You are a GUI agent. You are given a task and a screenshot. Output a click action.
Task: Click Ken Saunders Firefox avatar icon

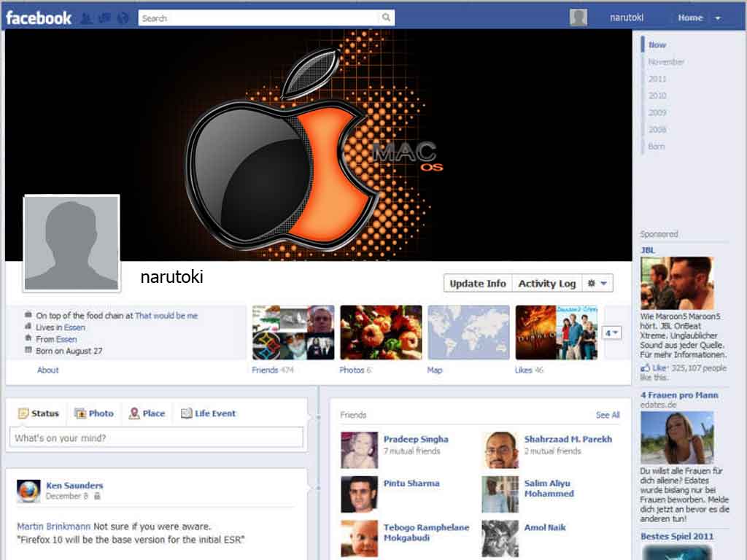[x=28, y=491]
